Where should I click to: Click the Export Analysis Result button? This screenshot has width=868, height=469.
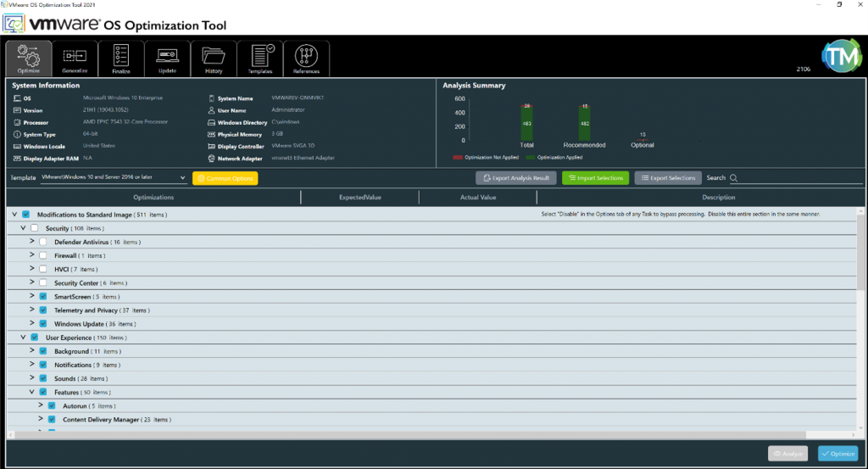coord(515,178)
